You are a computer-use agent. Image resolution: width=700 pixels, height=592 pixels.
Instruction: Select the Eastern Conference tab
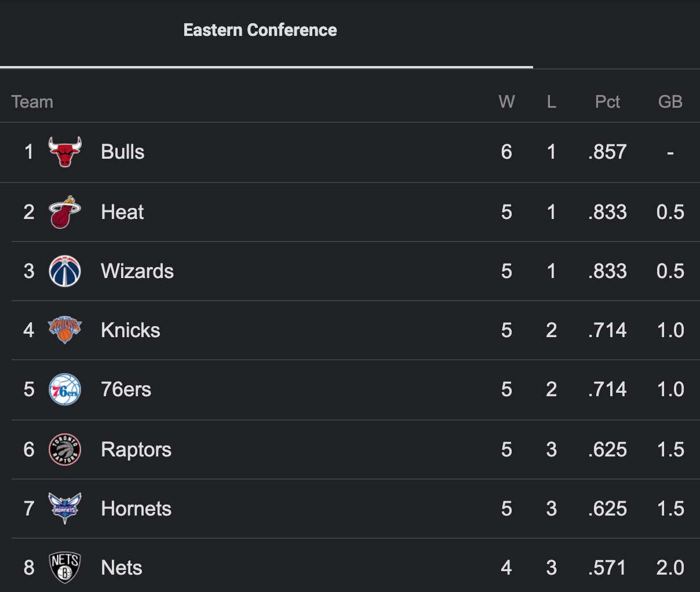[x=260, y=30]
